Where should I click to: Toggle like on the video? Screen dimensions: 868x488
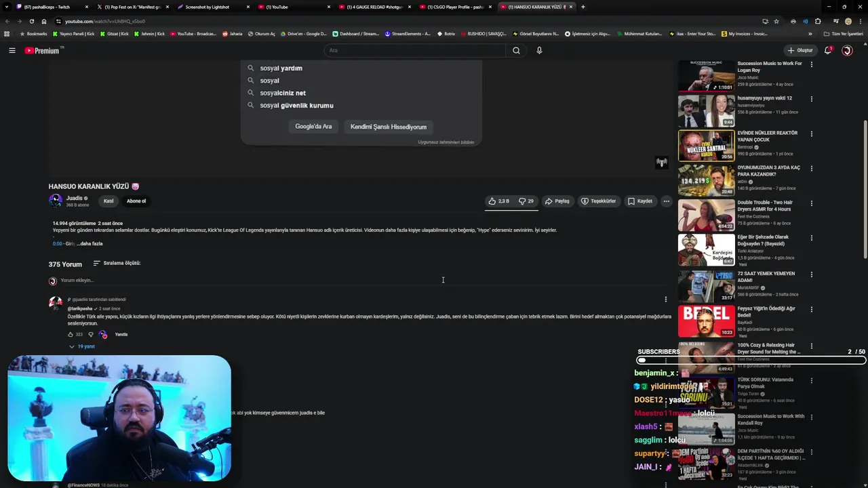pyautogui.click(x=498, y=201)
